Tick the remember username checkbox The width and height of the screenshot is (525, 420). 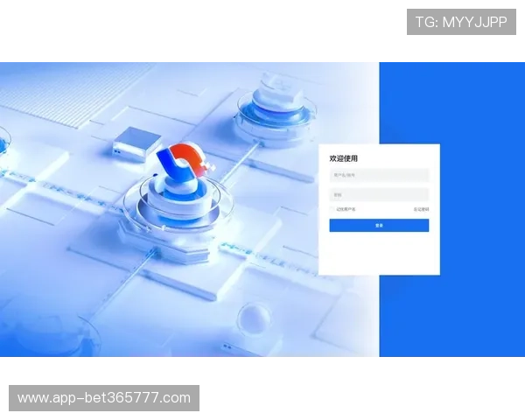pos(332,209)
